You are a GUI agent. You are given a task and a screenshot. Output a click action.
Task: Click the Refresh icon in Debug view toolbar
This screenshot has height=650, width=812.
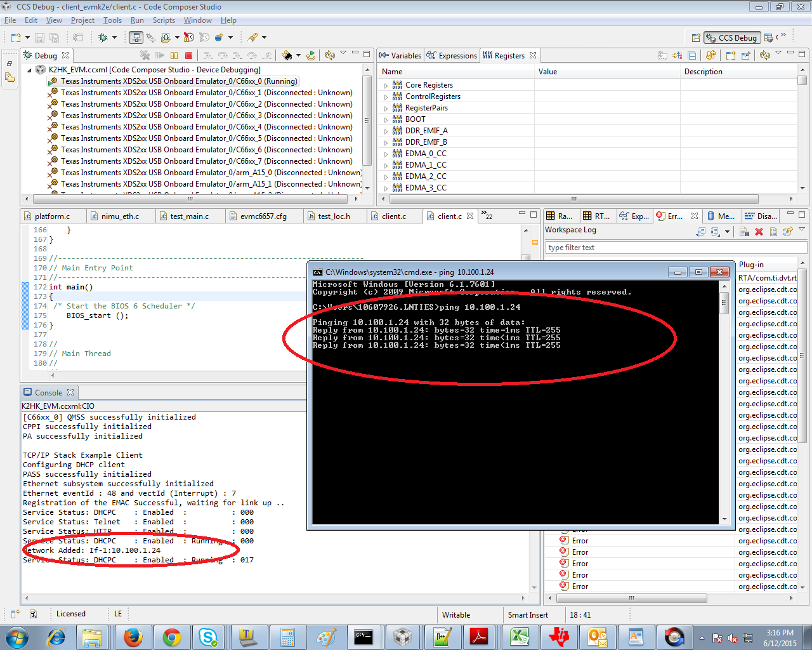(x=329, y=56)
